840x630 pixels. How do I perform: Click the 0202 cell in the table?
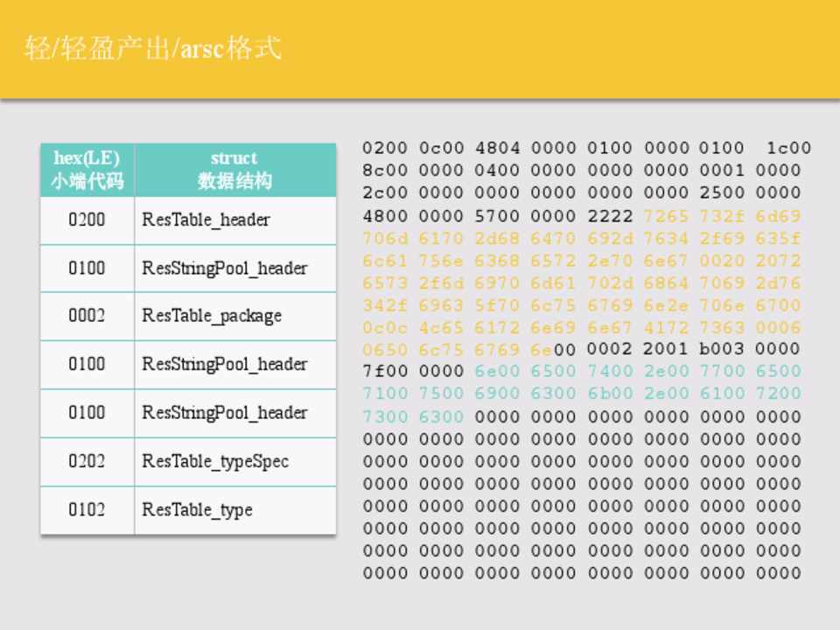87,461
